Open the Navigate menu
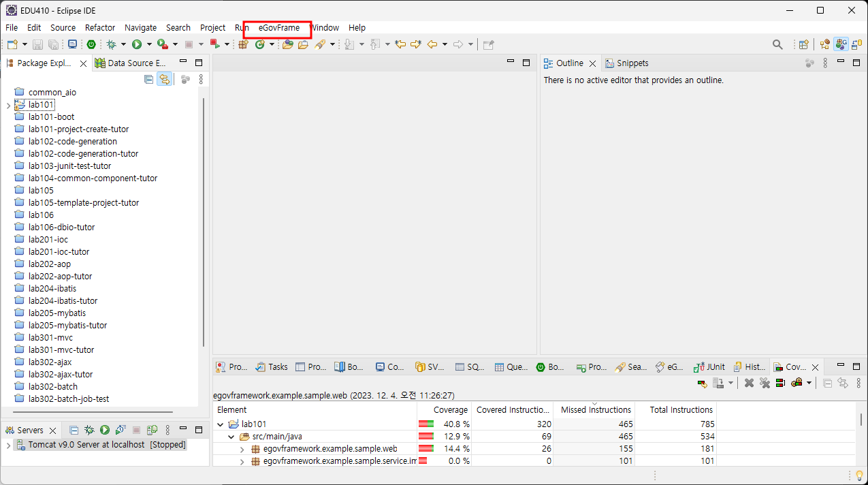868x485 pixels. point(140,28)
